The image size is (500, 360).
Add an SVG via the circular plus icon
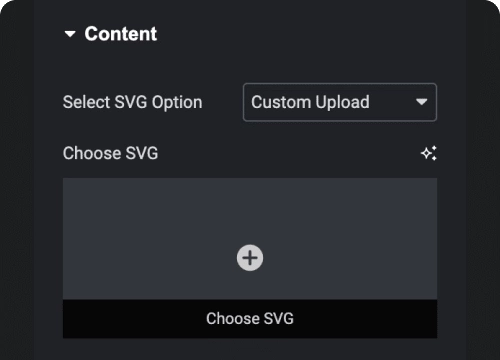(250, 258)
